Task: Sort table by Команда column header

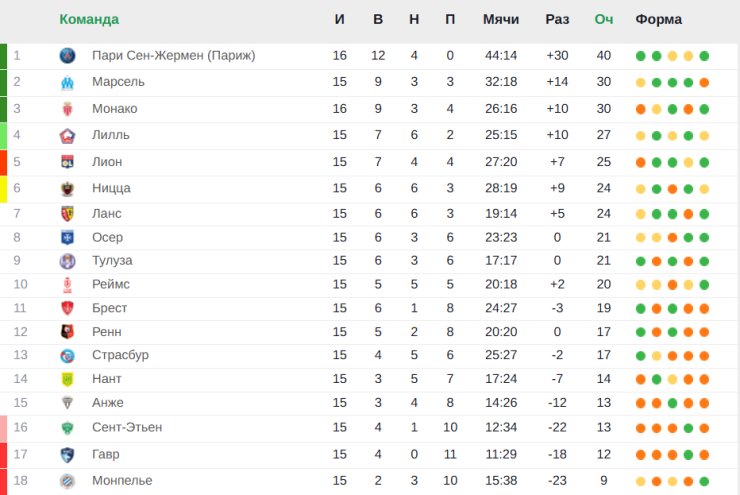Action: tap(89, 19)
